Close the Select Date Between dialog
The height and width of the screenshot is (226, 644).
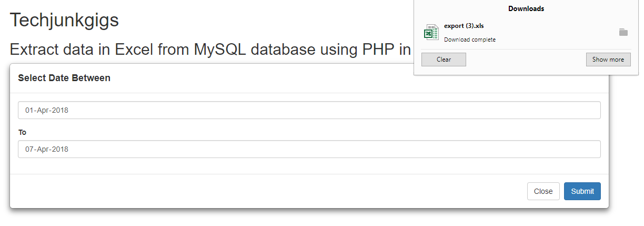[x=543, y=191]
